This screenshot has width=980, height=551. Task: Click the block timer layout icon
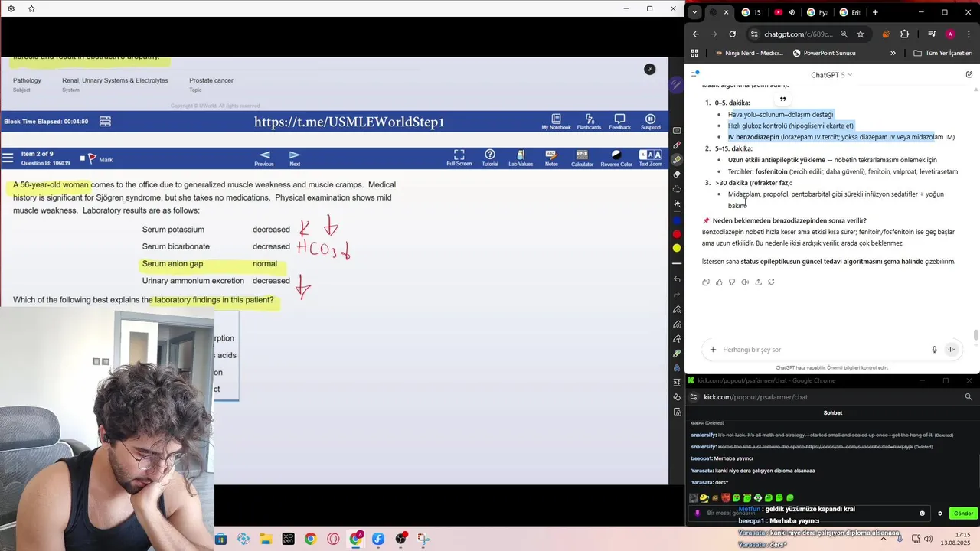(105, 121)
